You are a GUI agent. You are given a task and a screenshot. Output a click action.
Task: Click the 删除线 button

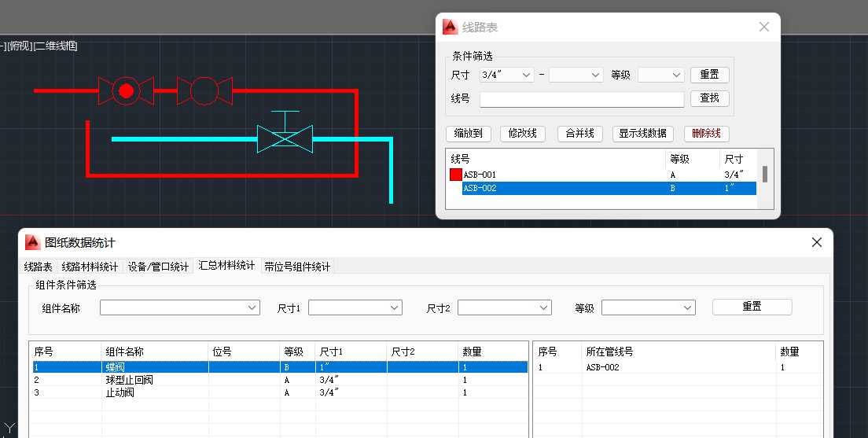pyautogui.click(x=706, y=134)
